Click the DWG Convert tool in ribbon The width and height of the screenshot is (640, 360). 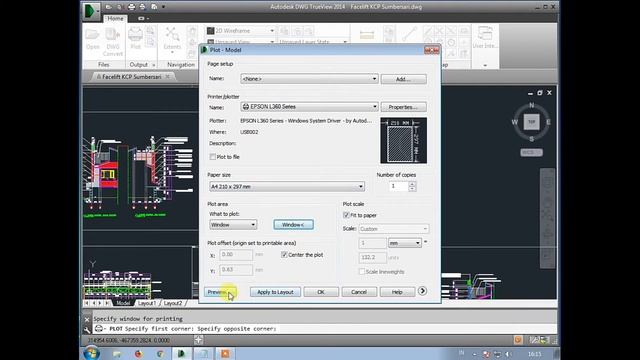pyautogui.click(x=113, y=42)
